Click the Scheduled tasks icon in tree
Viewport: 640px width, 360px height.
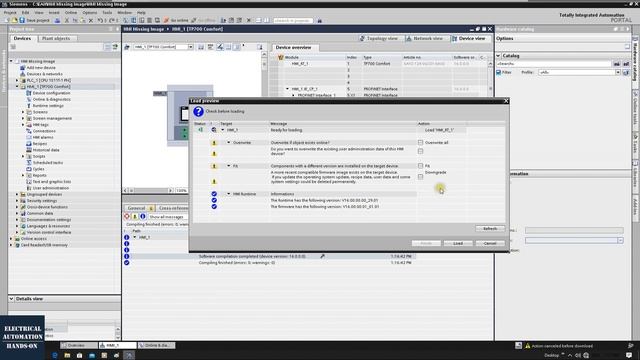29,162
